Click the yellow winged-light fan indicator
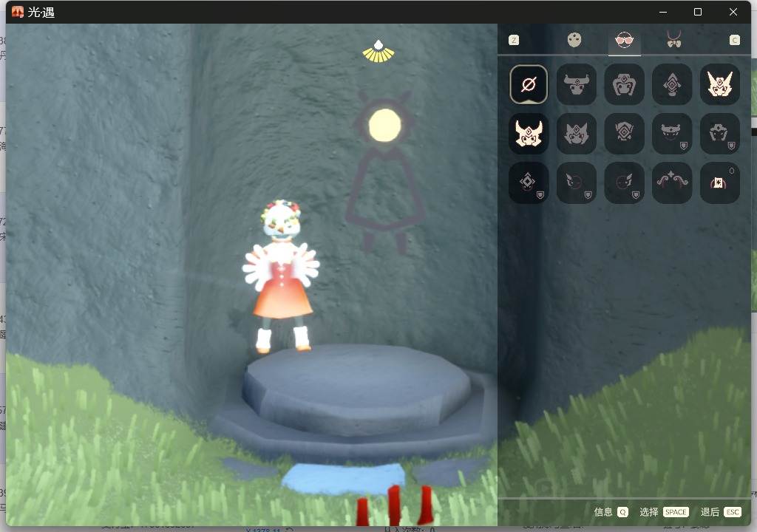The width and height of the screenshot is (757, 532). click(x=378, y=52)
